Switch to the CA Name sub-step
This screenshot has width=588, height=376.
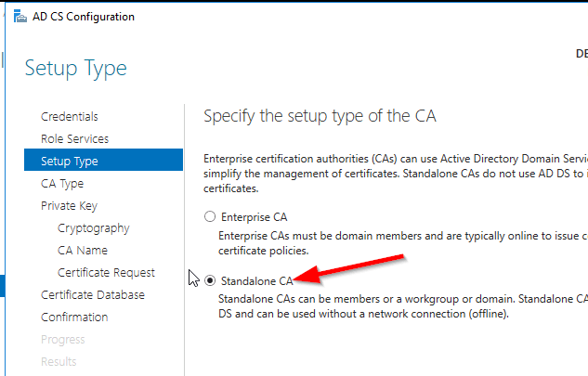82,251
